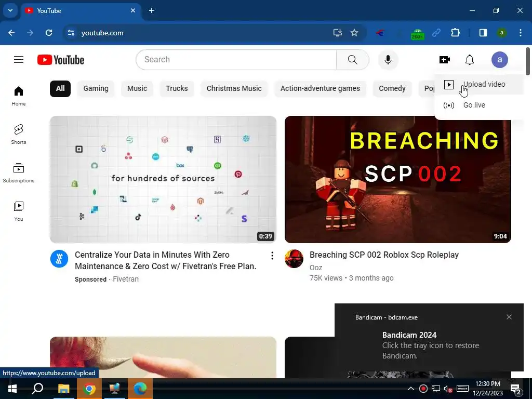Select the Music filter chip
Viewport: 532px width, 399px height.
click(137, 88)
